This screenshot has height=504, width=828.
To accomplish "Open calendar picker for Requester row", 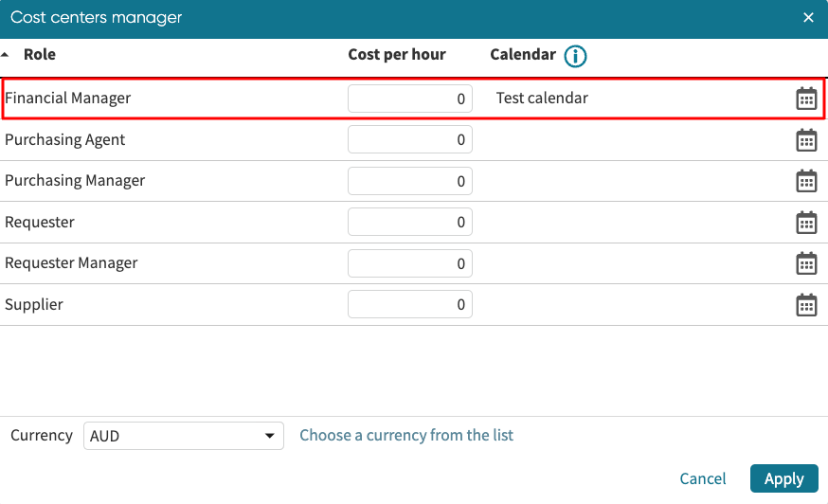I will coord(806,223).
